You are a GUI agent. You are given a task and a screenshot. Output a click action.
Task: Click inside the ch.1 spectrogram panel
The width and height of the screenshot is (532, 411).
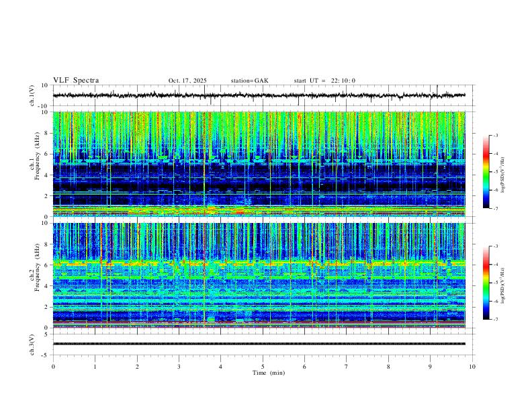259,164
